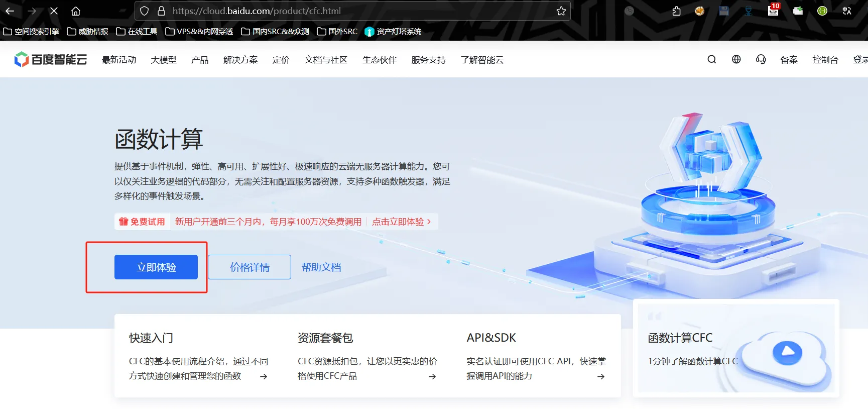The image size is (868, 409).
Task: Open the 解决方案 nav menu
Action: 240,60
